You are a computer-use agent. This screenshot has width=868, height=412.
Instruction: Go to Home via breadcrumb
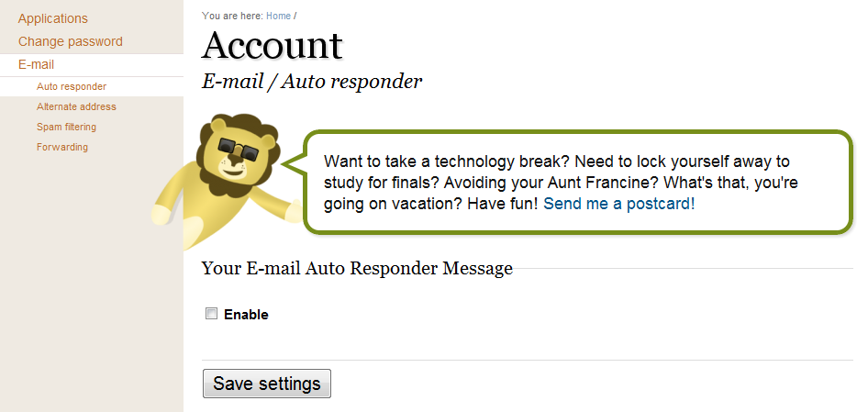[x=278, y=16]
